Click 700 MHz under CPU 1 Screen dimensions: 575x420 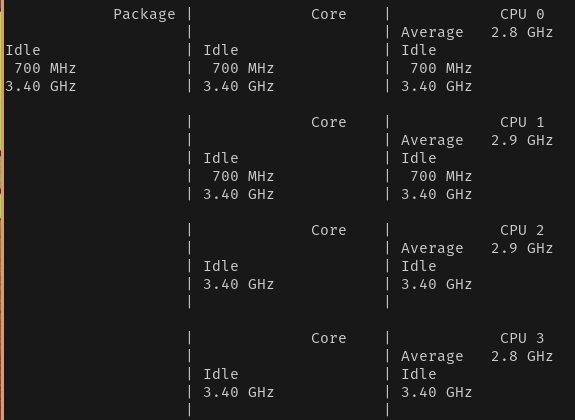coord(441,176)
